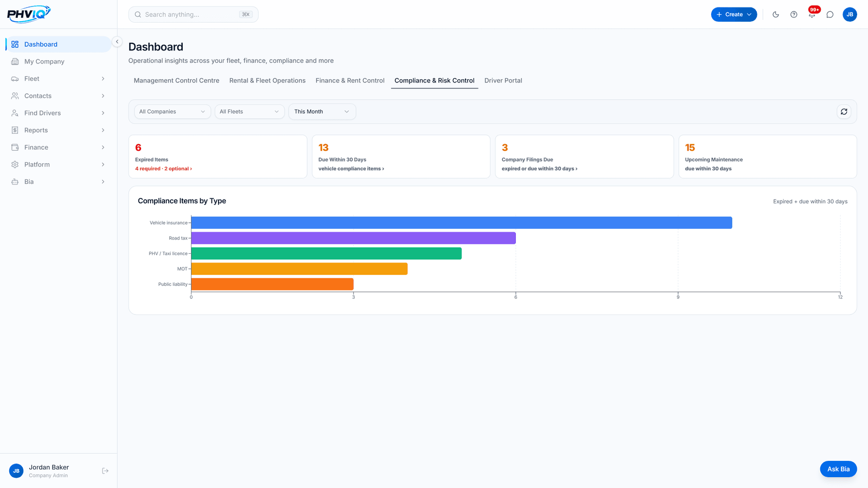Open 'expired or due within 30 days' filings link
868x488 pixels.
coord(539,169)
